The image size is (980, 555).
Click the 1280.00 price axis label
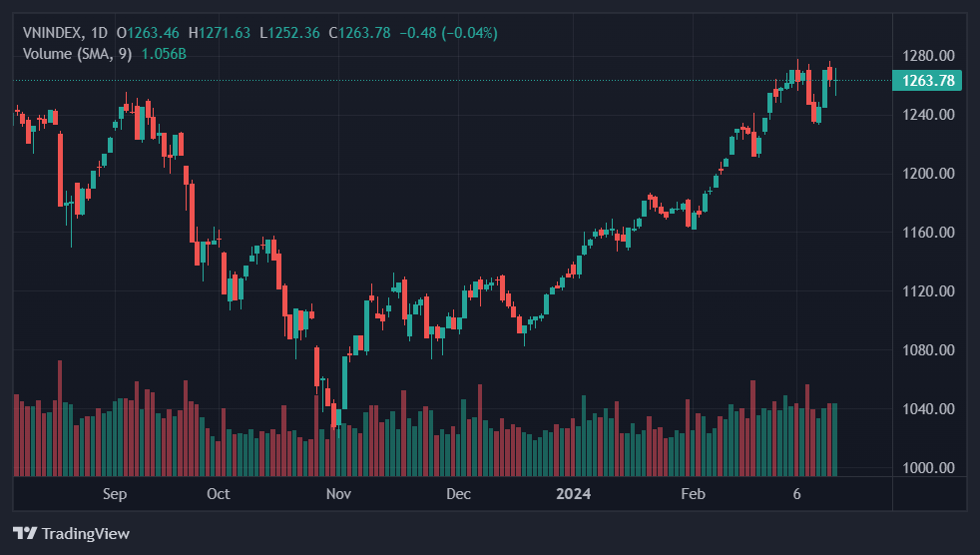[x=927, y=55]
